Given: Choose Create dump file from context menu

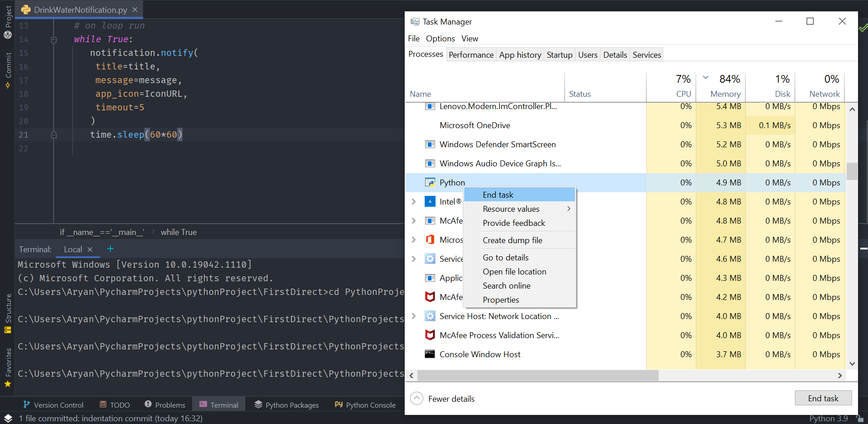Looking at the screenshot, I should tap(520, 240).
